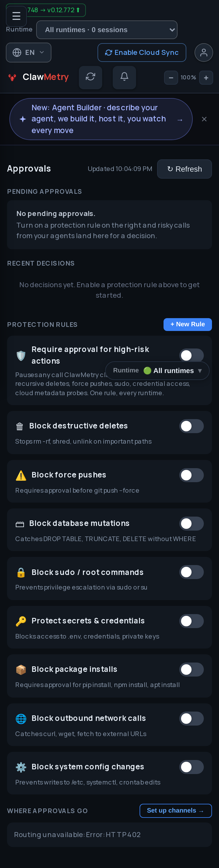Viewport: 219px width, 868px height.
Task: Click the ClawMetry lobster logo
Action: [x=13, y=78]
